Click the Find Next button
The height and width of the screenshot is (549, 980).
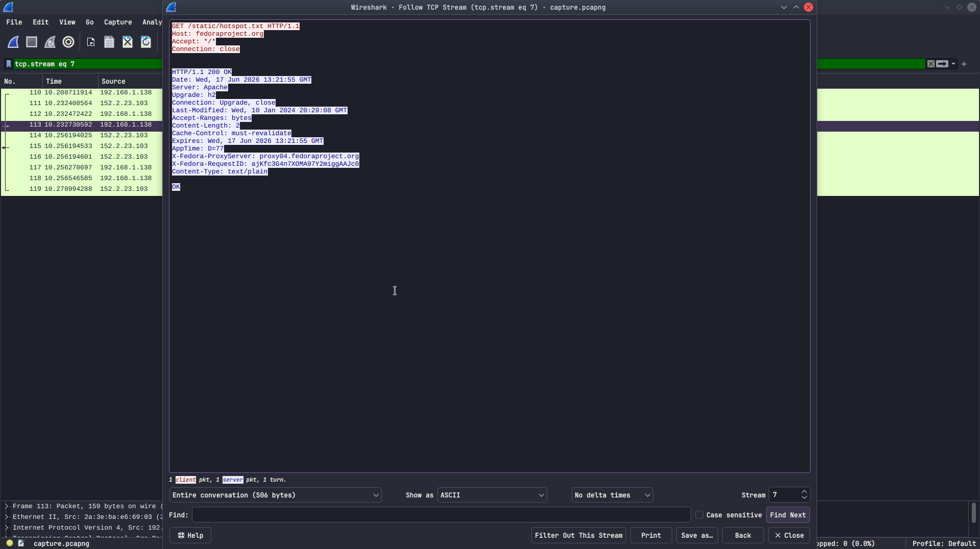pyautogui.click(x=788, y=515)
